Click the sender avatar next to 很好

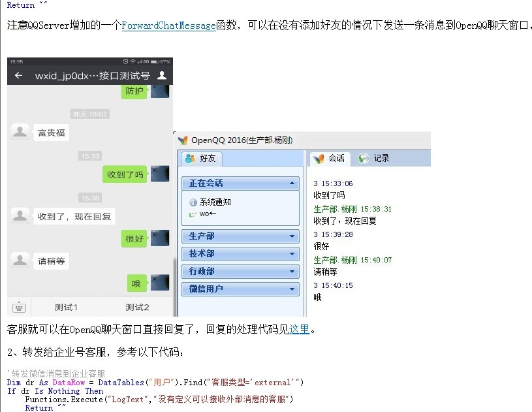(160, 238)
